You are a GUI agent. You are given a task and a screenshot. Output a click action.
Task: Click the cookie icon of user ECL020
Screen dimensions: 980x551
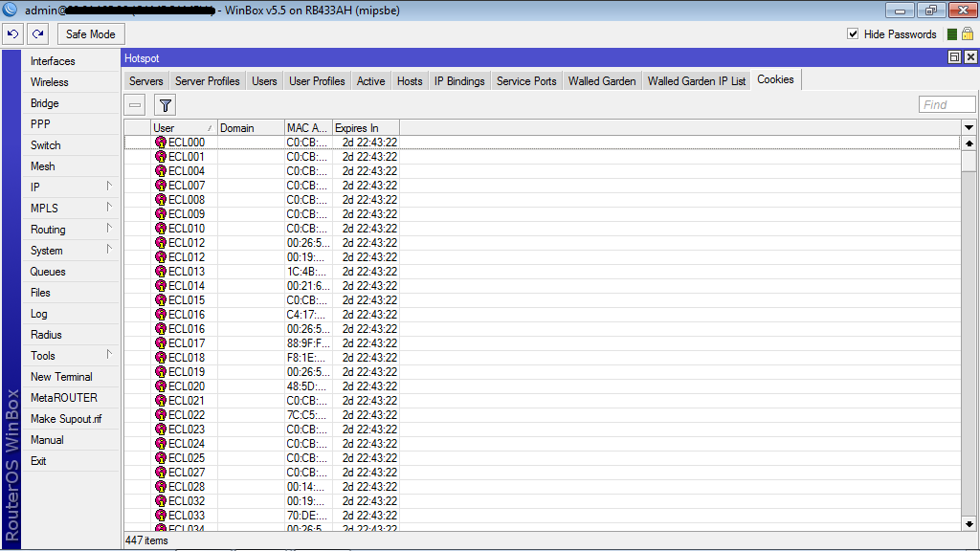161,386
